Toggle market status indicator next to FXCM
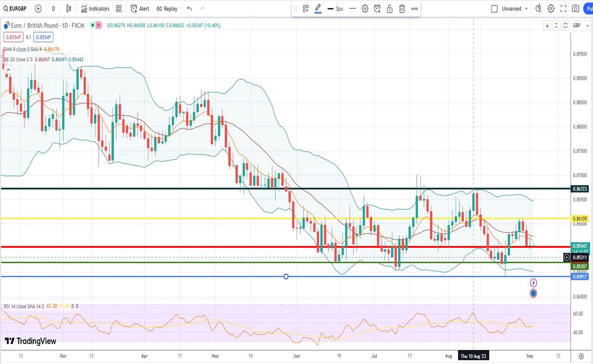The image size is (593, 364). (x=93, y=26)
